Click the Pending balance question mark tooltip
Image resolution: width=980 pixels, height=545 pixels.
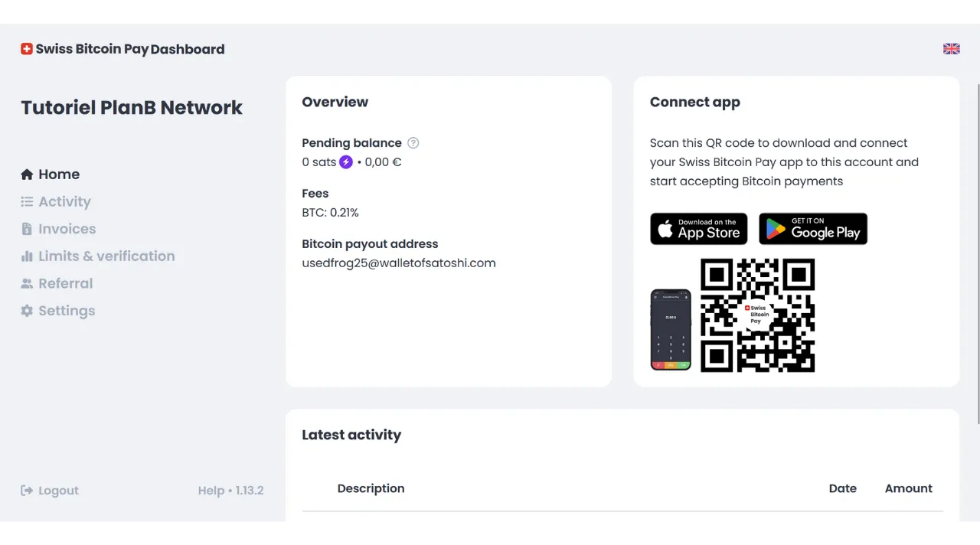[x=413, y=142]
